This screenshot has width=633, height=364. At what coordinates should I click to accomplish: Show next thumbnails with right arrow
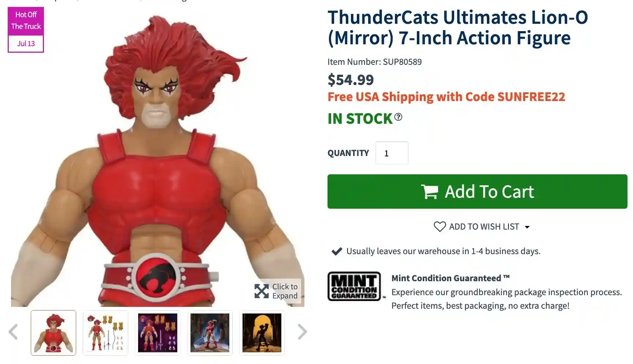[x=302, y=332]
